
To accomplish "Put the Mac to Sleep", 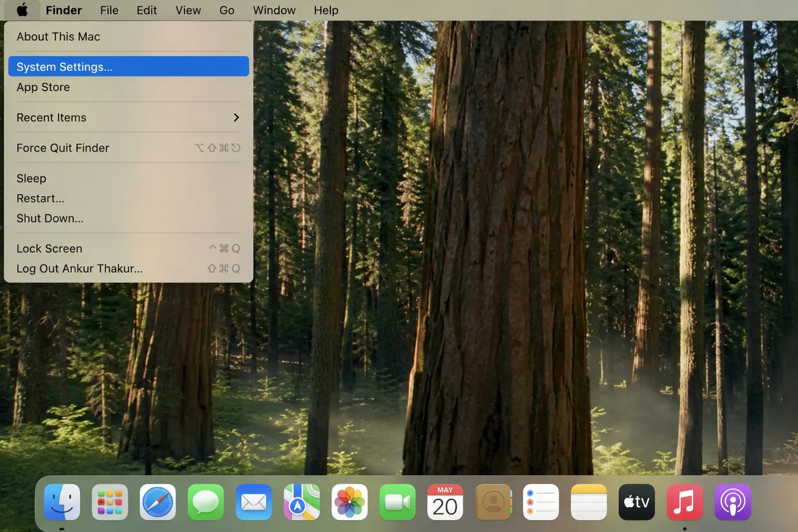I will point(128,178).
